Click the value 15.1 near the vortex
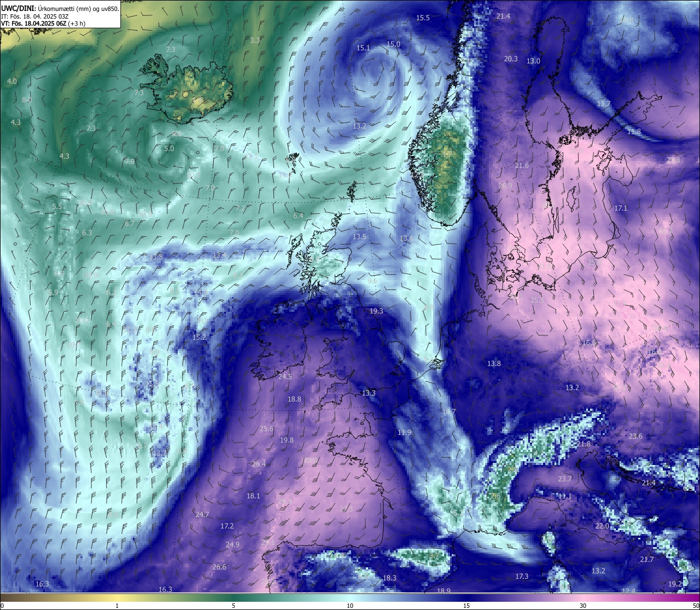Viewport: 700px width, 610px height. 363,48
